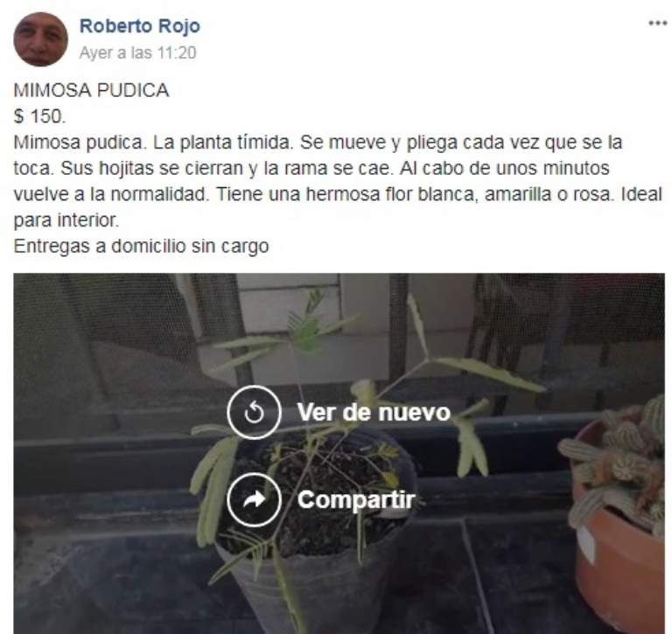
Task: Click "Entregas a domicilio sin cargo" line
Action: pos(142,247)
